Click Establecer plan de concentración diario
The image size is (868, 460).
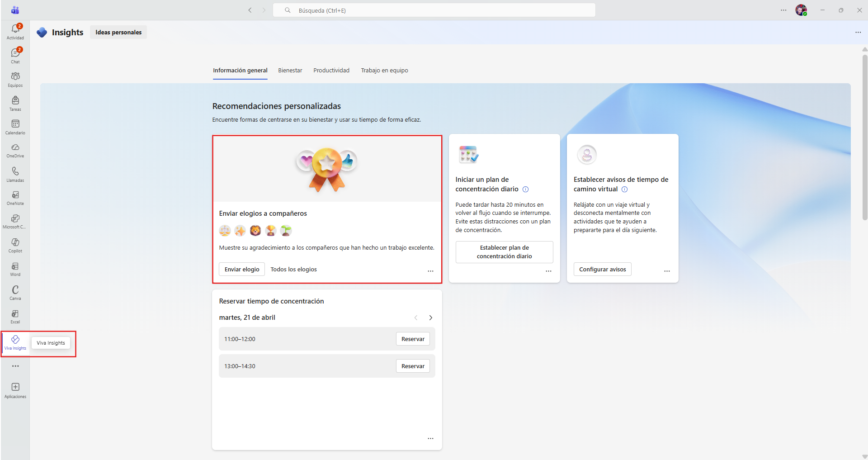pyautogui.click(x=504, y=252)
